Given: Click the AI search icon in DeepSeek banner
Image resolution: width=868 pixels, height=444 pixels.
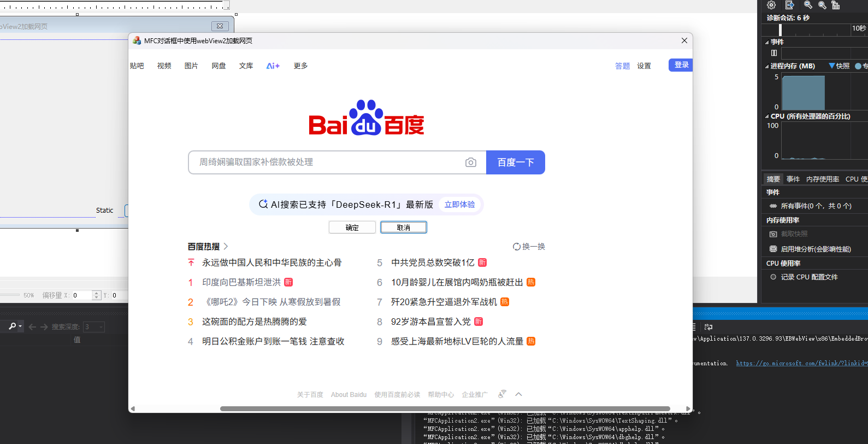Looking at the screenshot, I should tap(263, 205).
